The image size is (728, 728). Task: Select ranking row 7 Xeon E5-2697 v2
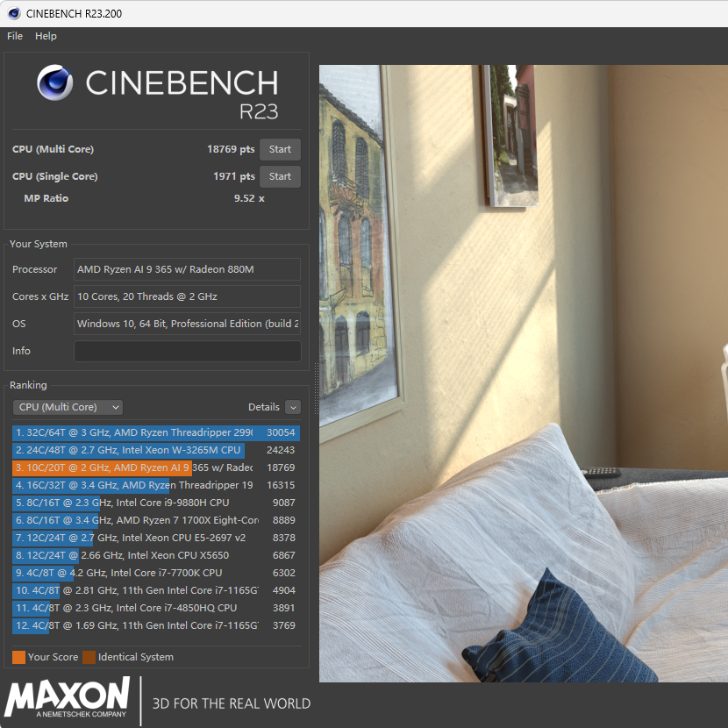point(156,538)
